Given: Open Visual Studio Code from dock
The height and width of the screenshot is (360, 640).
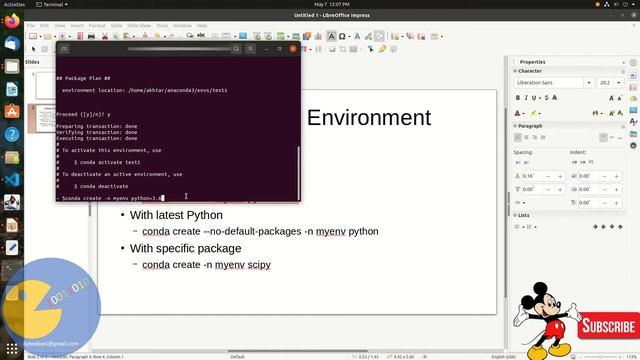Looking at the screenshot, I should pos(12,180).
